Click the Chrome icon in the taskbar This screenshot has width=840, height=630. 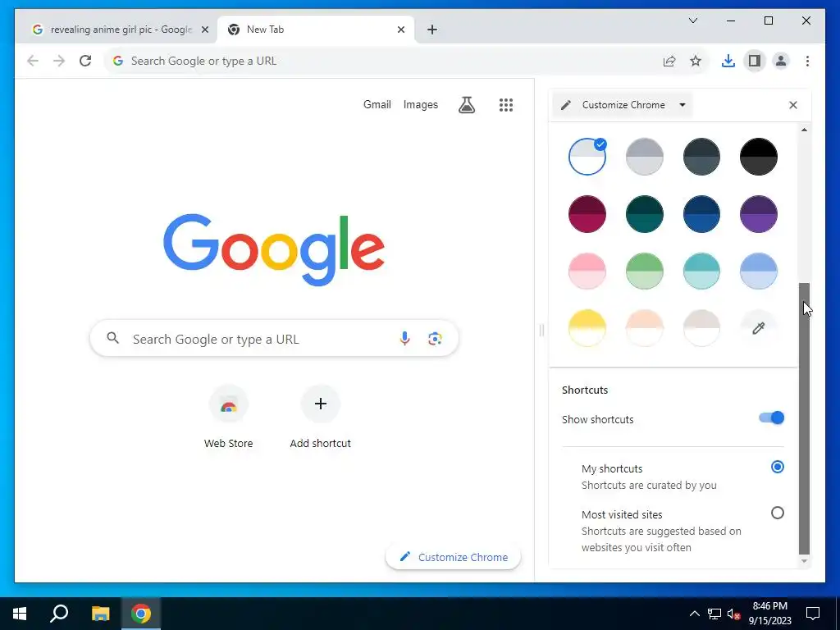point(141,614)
